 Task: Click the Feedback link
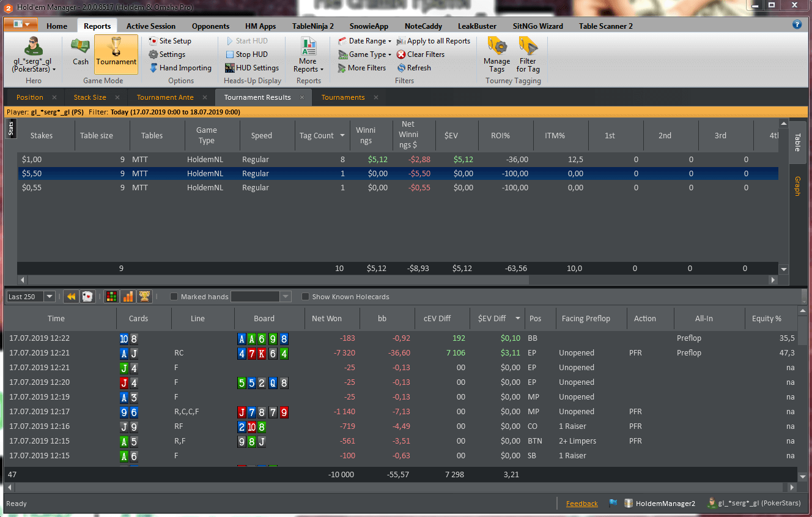(582, 504)
